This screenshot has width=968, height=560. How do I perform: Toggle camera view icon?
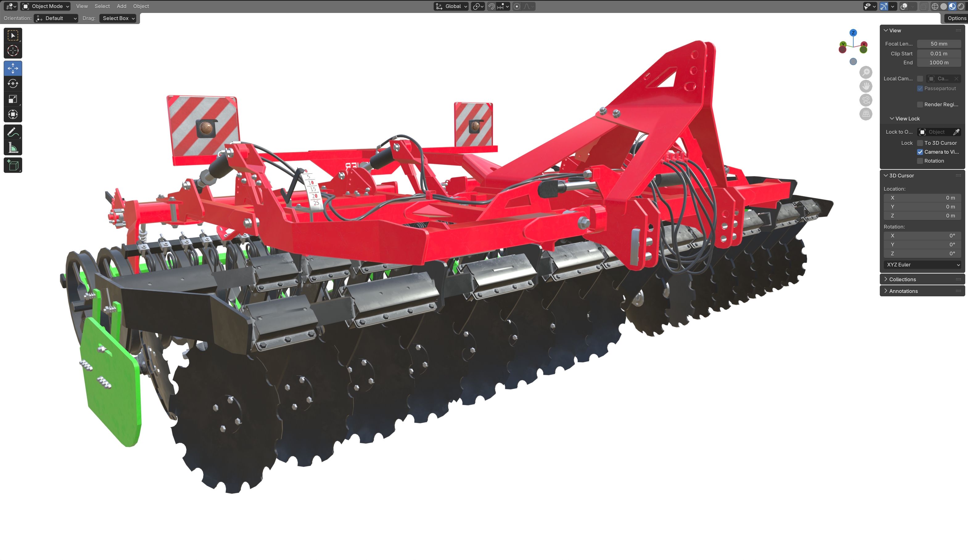point(865,100)
